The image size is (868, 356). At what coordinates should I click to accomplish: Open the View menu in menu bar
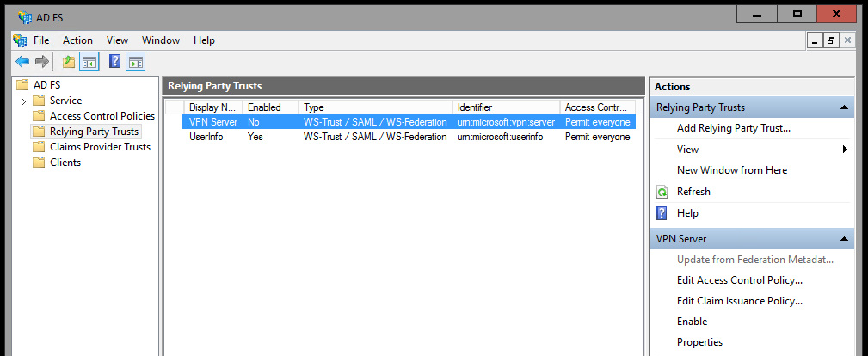[x=117, y=40]
